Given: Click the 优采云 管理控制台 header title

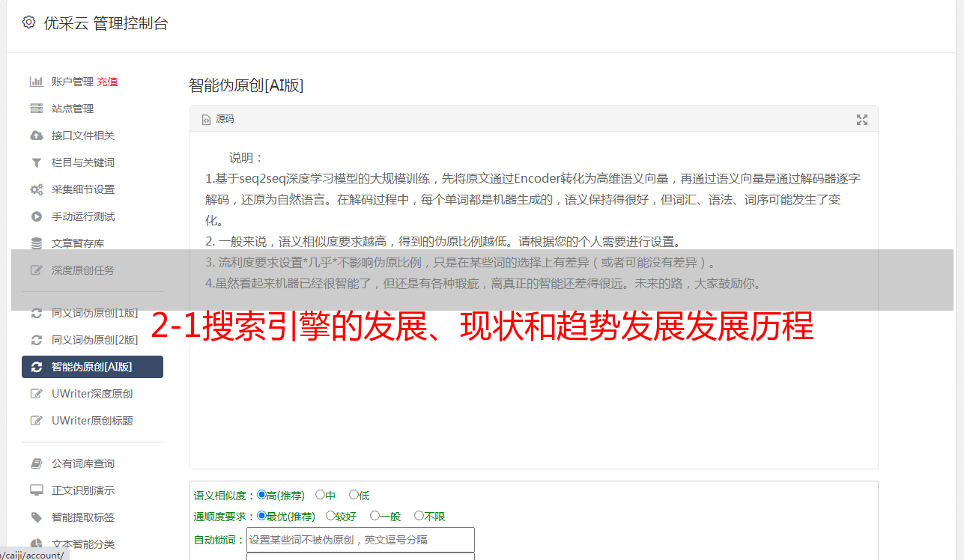Looking at the screenshot, I should coord(106,23).
